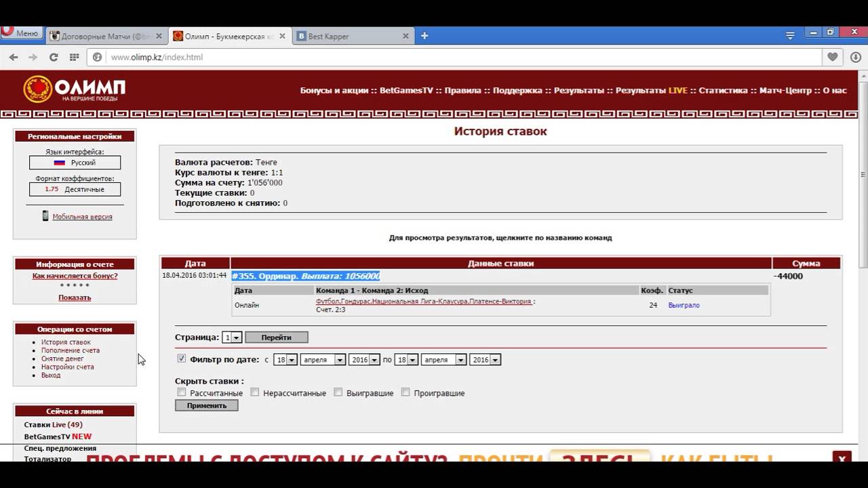Image resolution: width=868 pixels, height=488 pixels.
Task: Open История ставок sidebar link
Action: (x=66, y=342)
